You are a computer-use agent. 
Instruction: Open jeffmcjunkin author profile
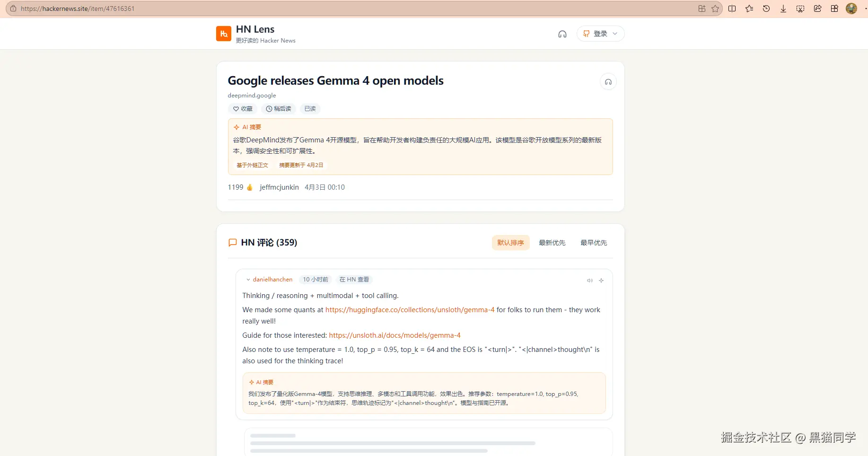[x=279, y=187]
